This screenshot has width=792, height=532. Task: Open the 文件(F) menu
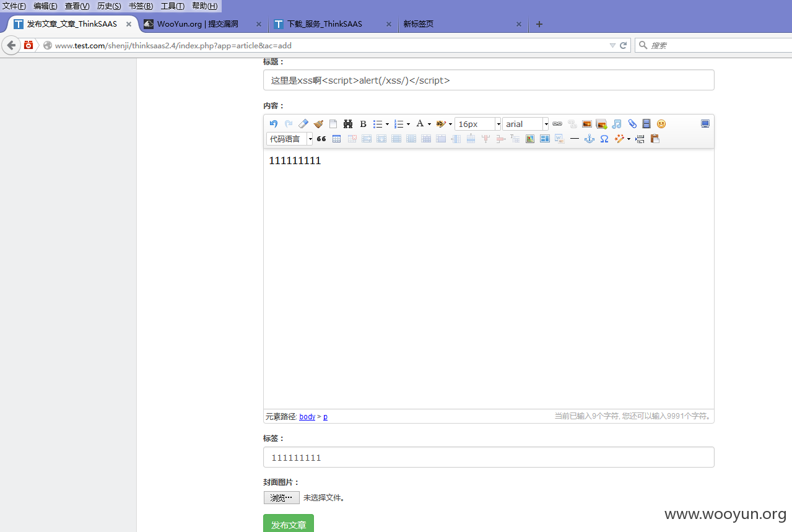point(15,6)
